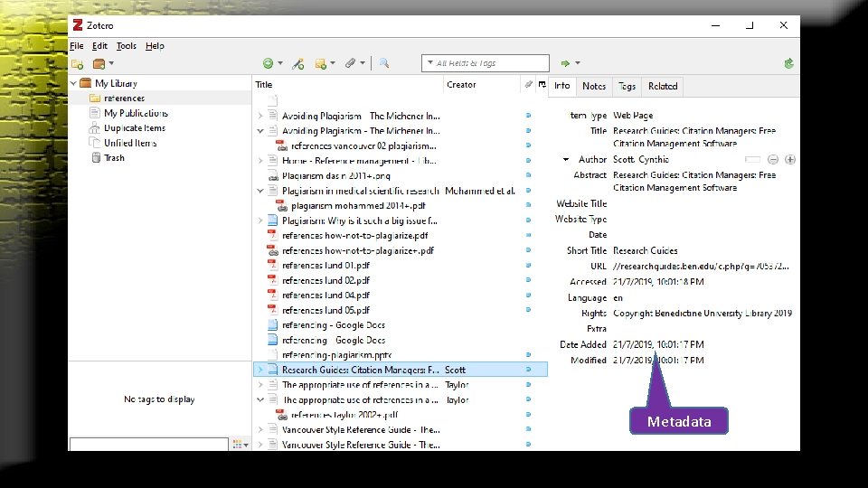
Task: Click image icon of Plagiarism das n 2011+.png
Action: click(x=272, y=176)
